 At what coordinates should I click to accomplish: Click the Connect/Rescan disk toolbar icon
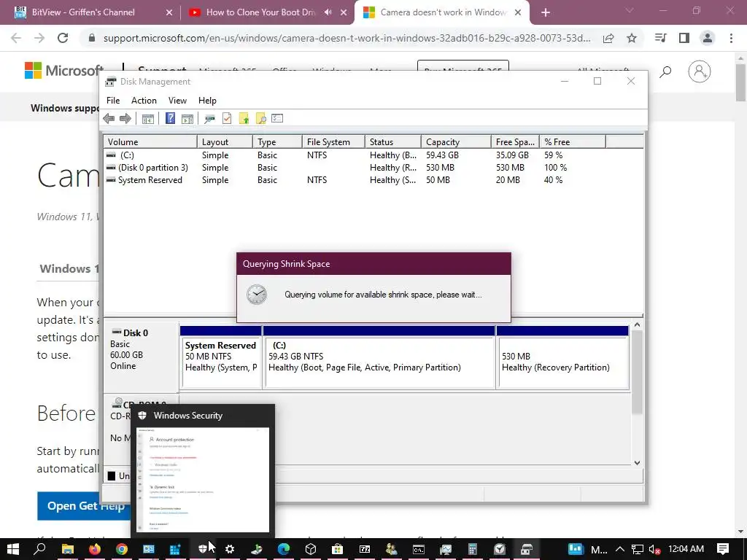coord(209,119)
